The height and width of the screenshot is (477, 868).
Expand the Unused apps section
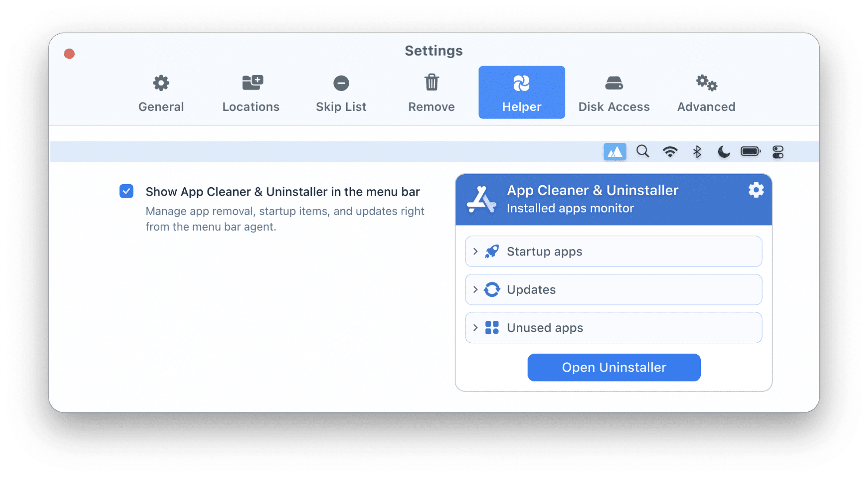tap(613, 328)
